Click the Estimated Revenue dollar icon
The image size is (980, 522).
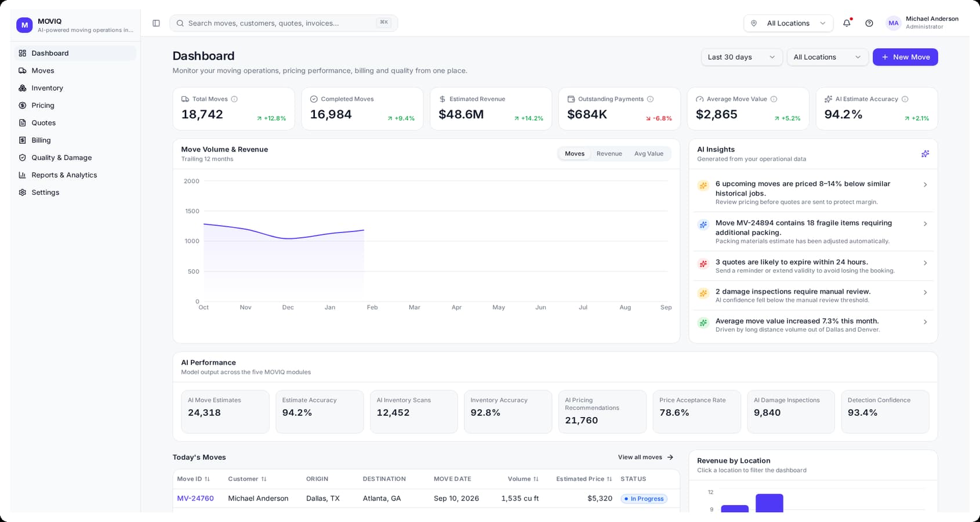442,99
